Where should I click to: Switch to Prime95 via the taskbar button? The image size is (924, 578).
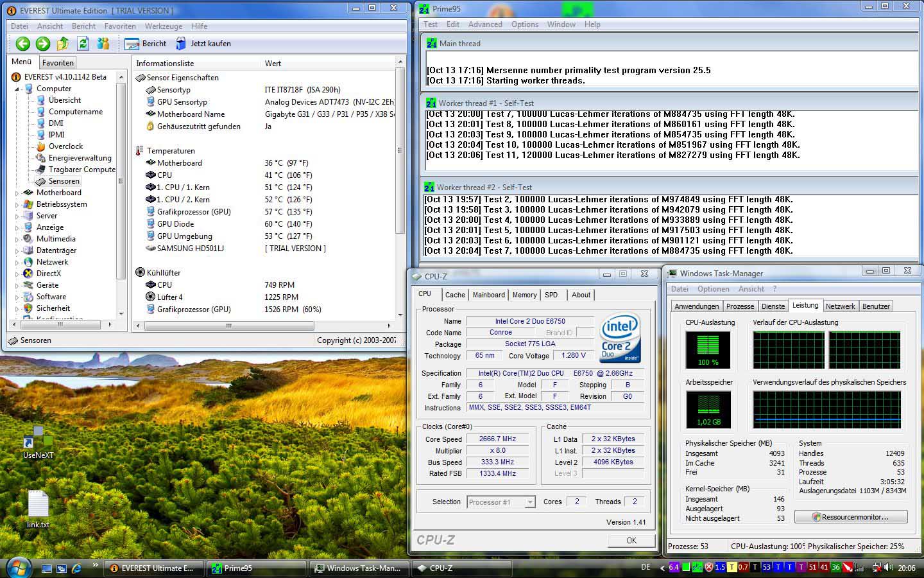(x=257, y=568)
